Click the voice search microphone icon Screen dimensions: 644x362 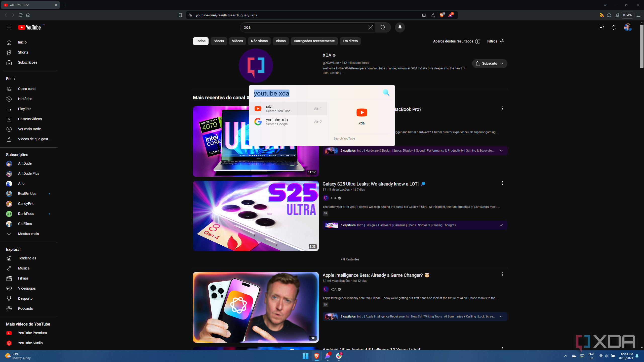point(400,27)
